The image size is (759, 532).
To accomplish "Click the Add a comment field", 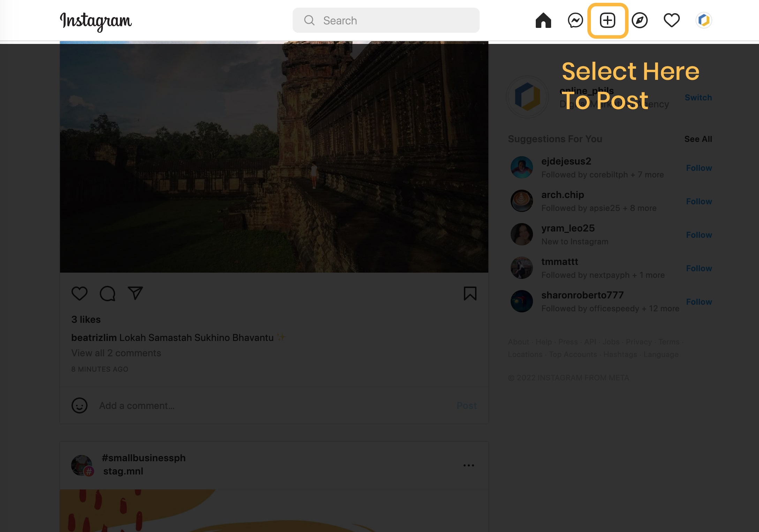I will pyautogui.click(x=209, y=405).
